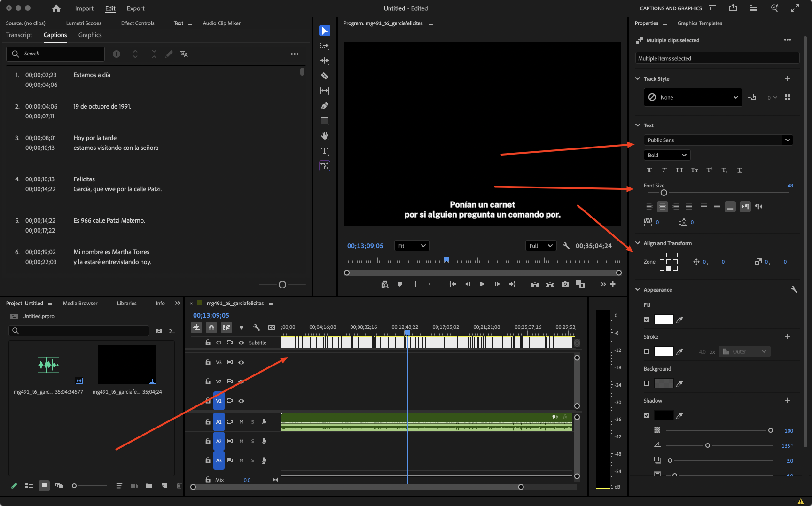Click the translate captions icon
The height and width of the screenshot is (506, 812).
[184, 54]
